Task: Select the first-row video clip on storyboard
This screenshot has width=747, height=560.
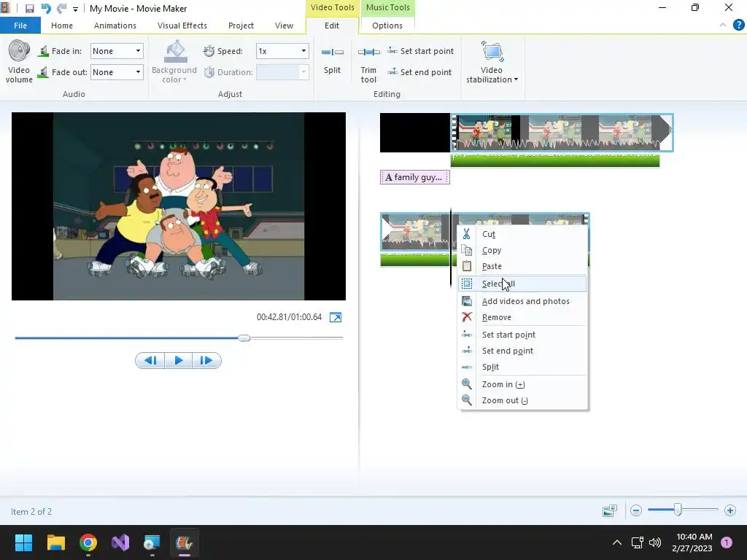Action: coord(562,133)
